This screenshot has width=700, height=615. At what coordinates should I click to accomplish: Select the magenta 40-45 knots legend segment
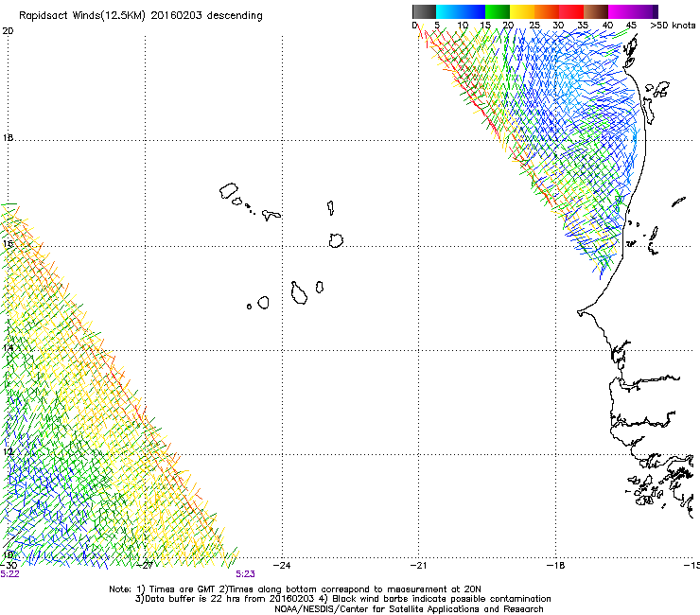(621, 11)
